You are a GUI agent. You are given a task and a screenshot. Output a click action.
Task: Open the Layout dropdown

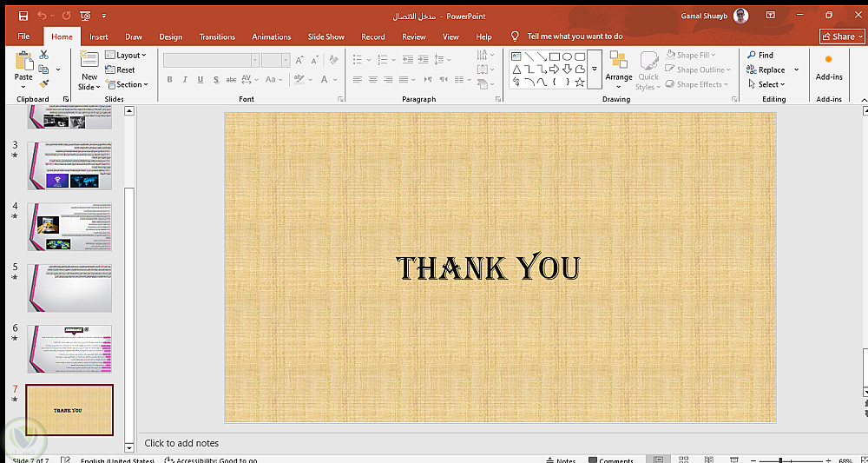click(126, 55)
